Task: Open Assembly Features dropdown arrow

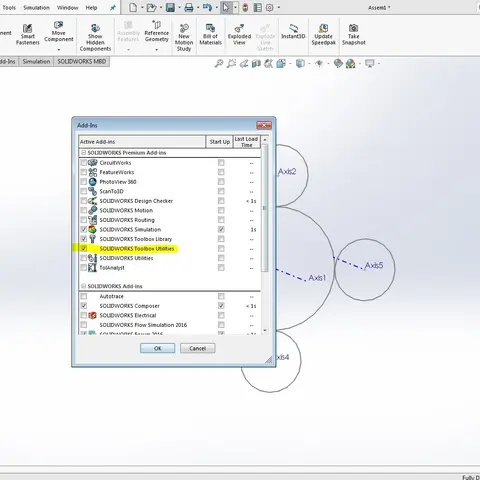Action: click(x=128, y=49)
